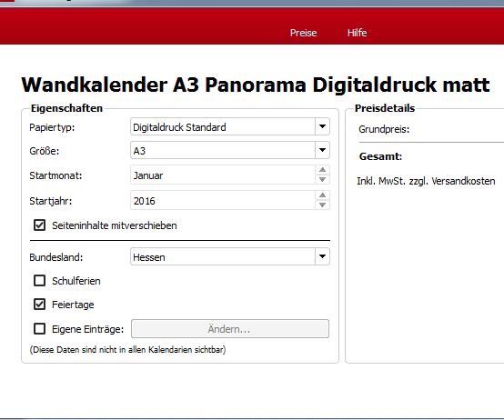Open the Papiertyp dropdown arrow
Screen dimensions: 504x420
[322, 126]
